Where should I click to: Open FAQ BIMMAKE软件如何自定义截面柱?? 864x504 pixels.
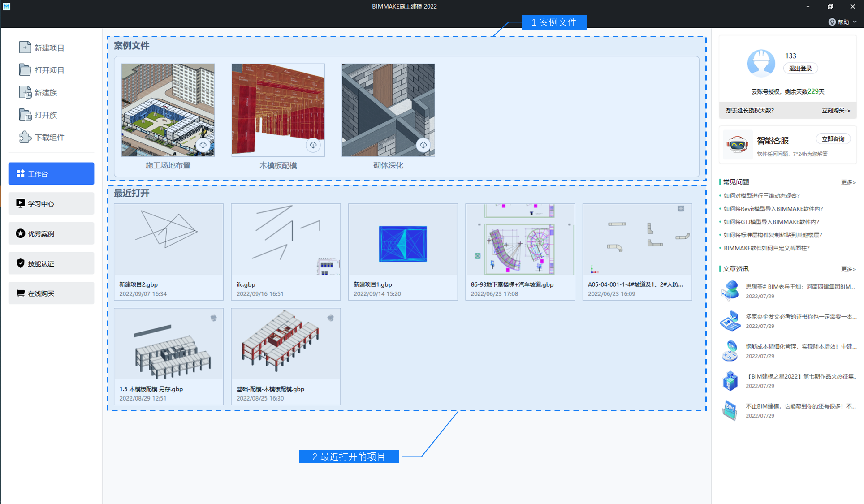tap(767, 248)
